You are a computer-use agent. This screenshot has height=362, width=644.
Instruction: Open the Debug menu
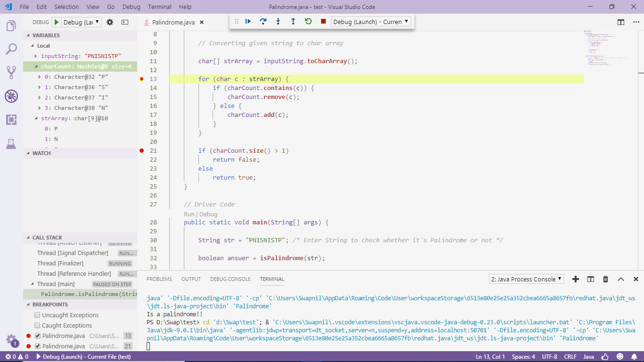tap(131, 7)
